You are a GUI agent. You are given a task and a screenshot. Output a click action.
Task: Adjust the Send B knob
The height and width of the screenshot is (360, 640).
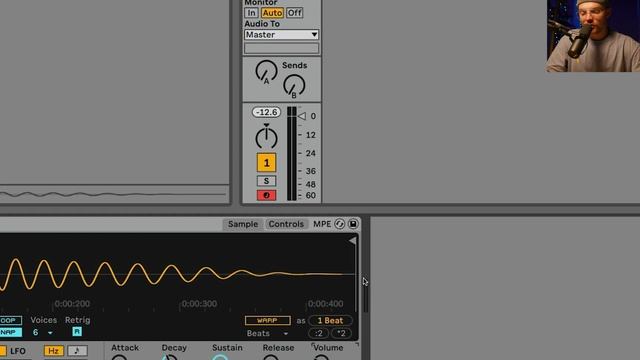point(294,85)
